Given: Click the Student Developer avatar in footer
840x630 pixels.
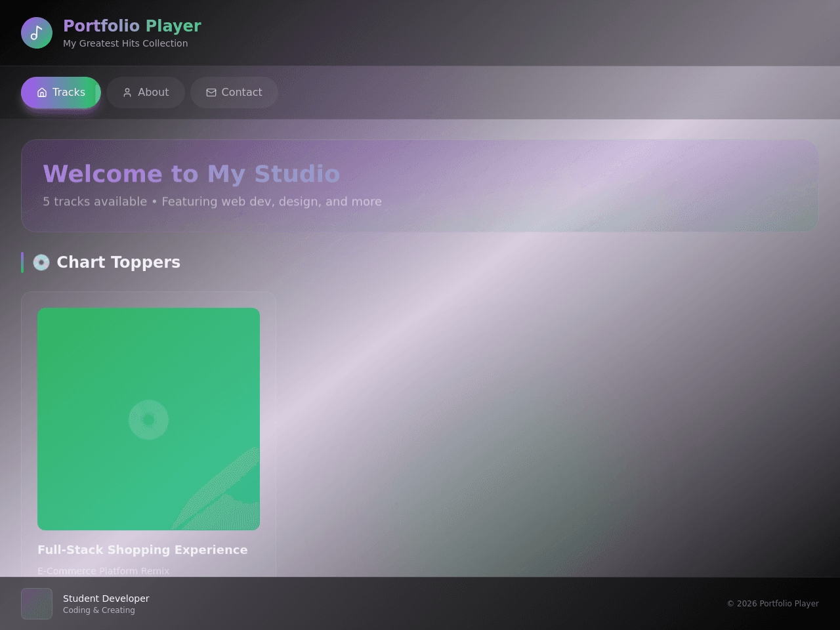Looking at the screenshot, I should (37, 604).
